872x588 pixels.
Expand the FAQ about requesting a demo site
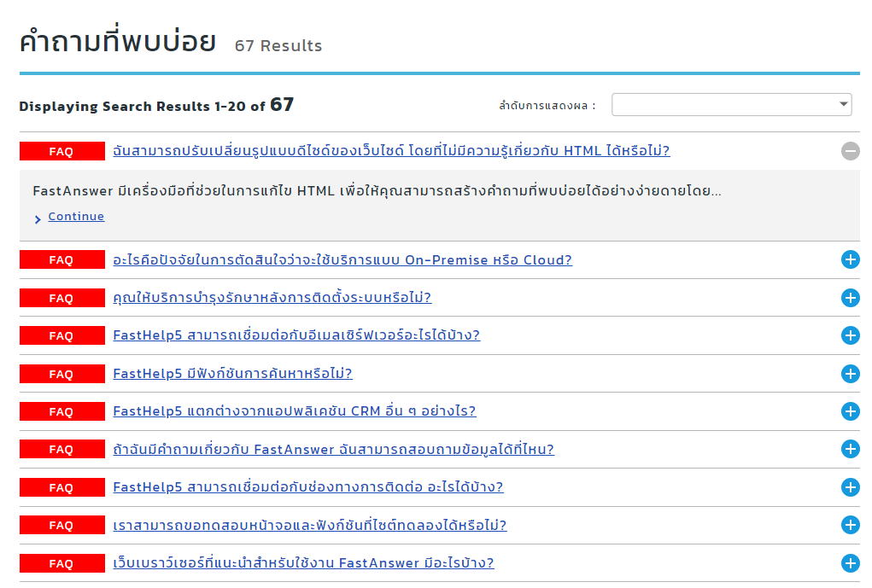tap(850, 525)
